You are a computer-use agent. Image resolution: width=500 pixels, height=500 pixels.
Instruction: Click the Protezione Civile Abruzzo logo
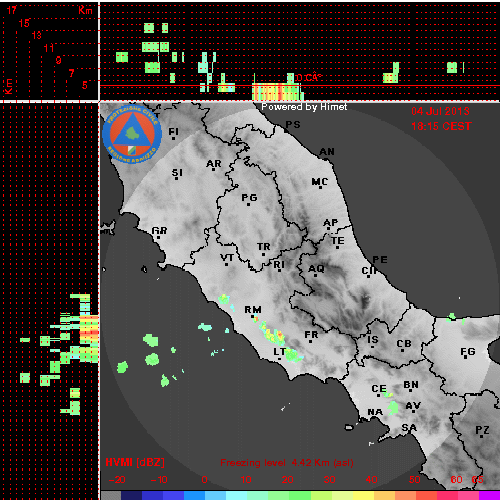pyautogui.click(x=132, y=134)
